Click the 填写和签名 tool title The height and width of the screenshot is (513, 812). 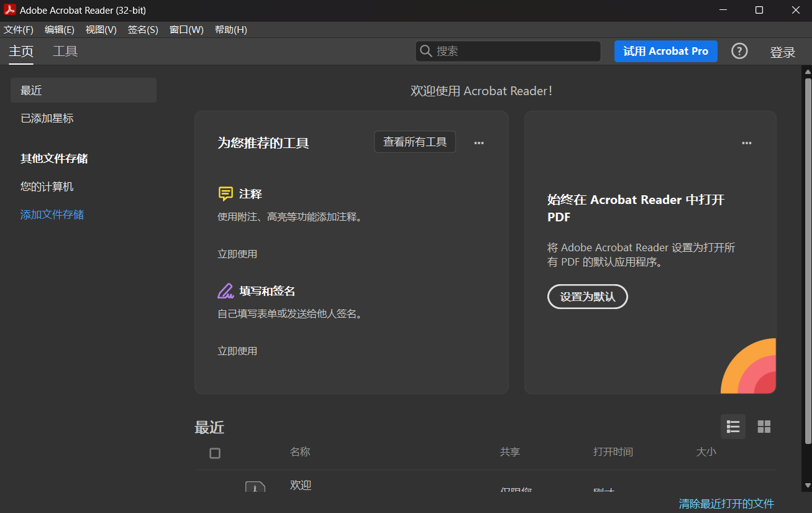(x=267, y=291)
